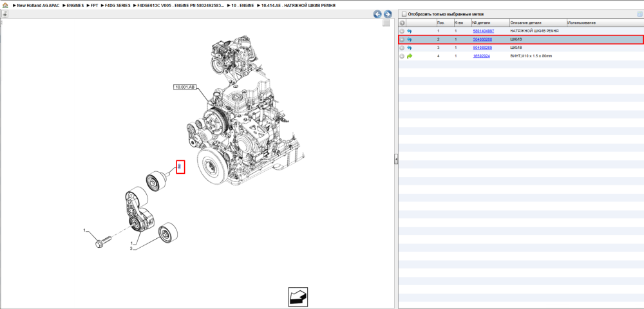Click the lower pulley drawing by callout 3
This screenshot has width=644, height=309.
pos(168,234)
